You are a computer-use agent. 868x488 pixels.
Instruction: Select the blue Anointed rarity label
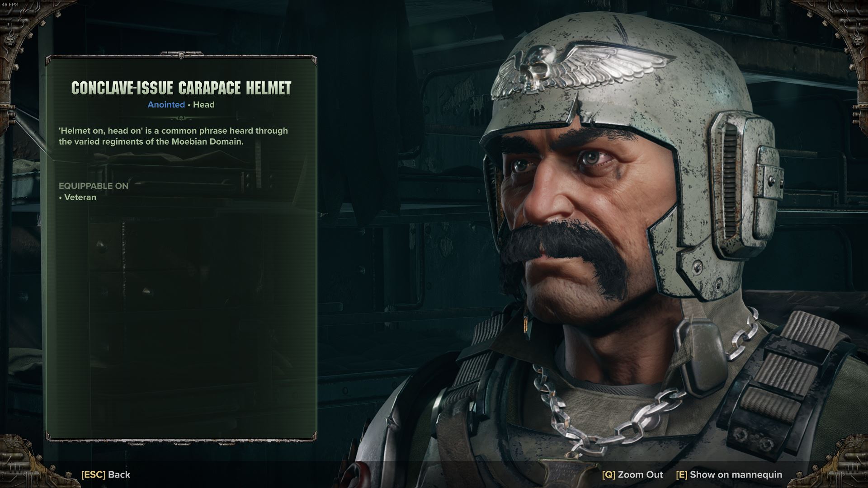click(166, 104)
